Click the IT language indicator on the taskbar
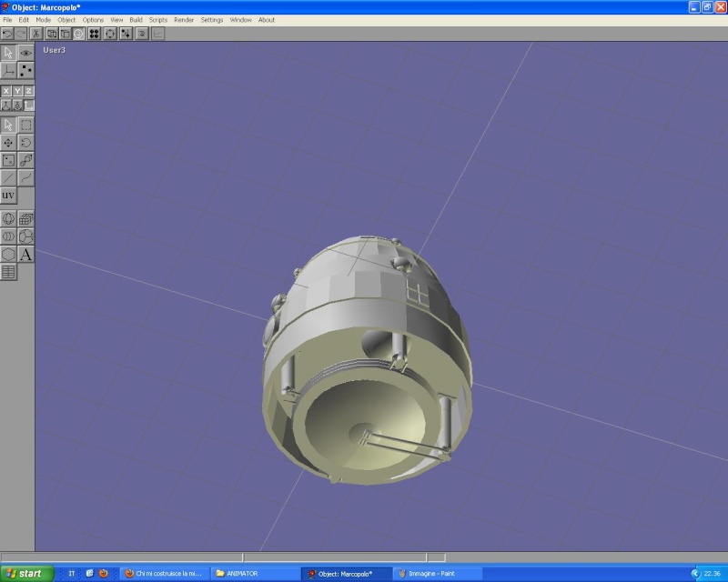This screenshot has height=582, width=728. (72, 574)
